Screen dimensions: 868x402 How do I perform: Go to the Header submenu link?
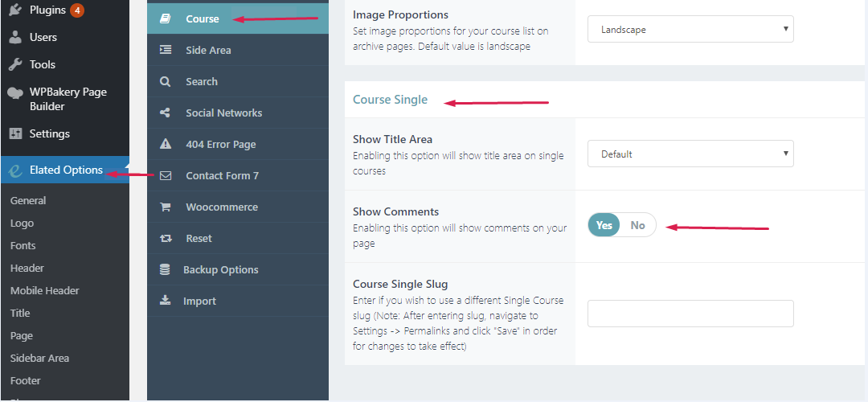pos(27,268)
